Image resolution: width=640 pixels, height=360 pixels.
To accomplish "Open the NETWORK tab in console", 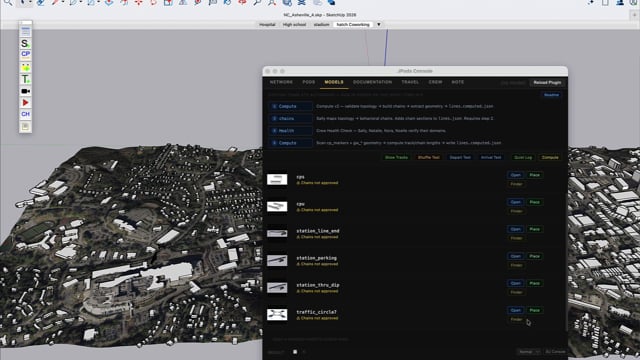I will point(281,82).
